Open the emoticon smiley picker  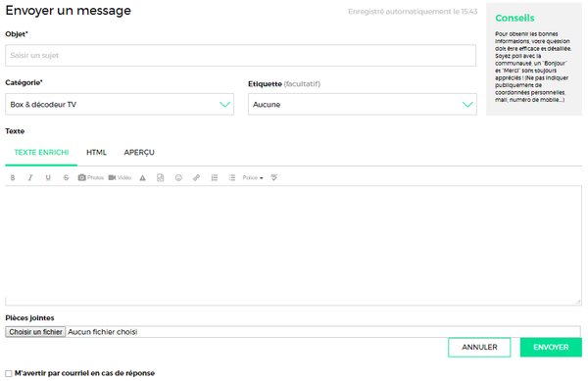coord(178,178)
